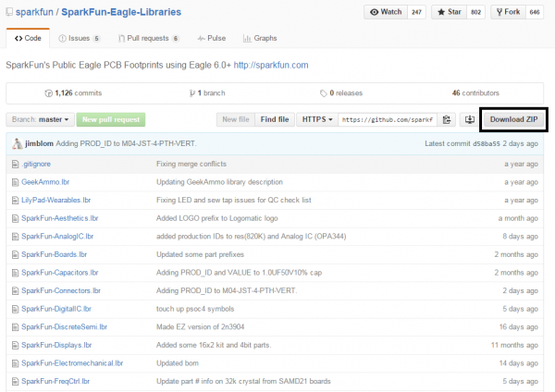Star the repository

(450, 12)
